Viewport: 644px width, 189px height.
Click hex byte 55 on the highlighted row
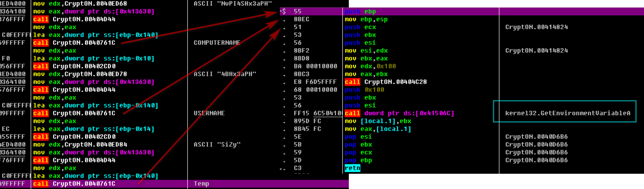pyautogui.click(x=298, y=11)
